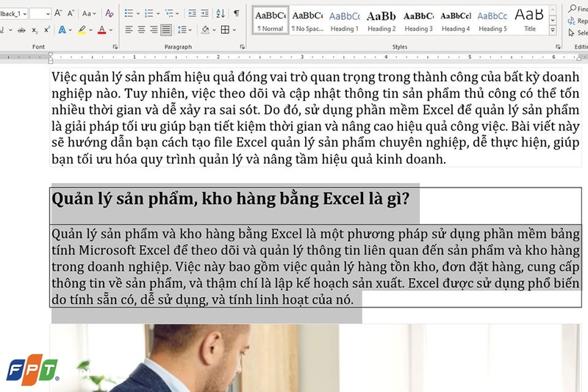
Task: Apply the Heading 2 style
Action: tap(381, 21)
